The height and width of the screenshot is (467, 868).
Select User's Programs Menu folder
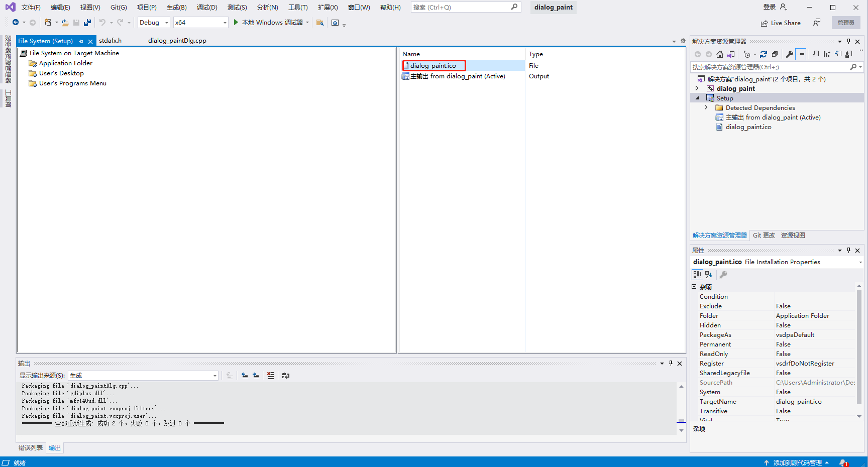(x=72, y=83)
